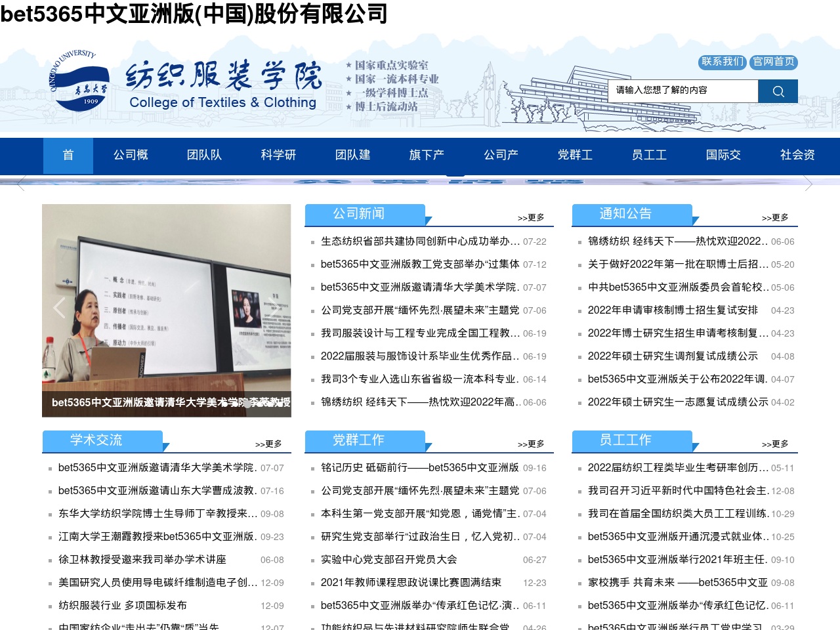Image resolution: width=840 pixels, height=630 pixels.
Task: Open article 2022届纺织工程类毕业生考研率创历
Action: click(678, 468)
